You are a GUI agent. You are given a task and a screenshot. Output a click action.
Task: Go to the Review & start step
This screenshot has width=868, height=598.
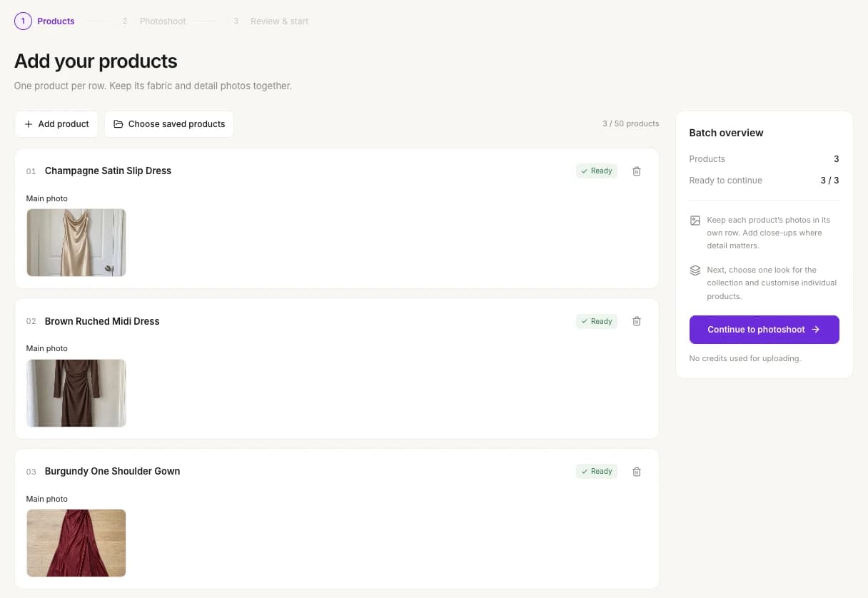[270, 21]
